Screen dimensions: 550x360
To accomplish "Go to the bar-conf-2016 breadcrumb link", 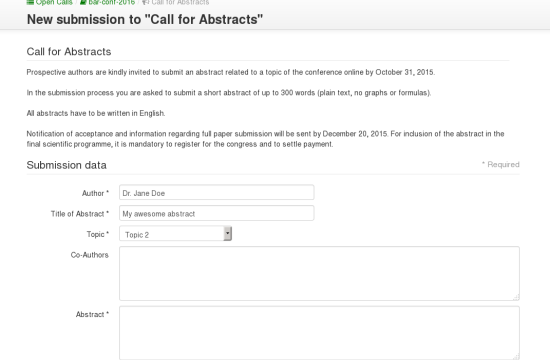I will pyautogui.click(x=112, y=2).
